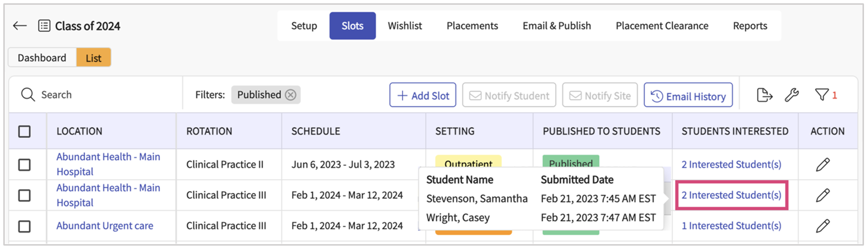The image size is (868, 250).
Task: Open the Email & Publish tab
Action: [x=557, y=26]
